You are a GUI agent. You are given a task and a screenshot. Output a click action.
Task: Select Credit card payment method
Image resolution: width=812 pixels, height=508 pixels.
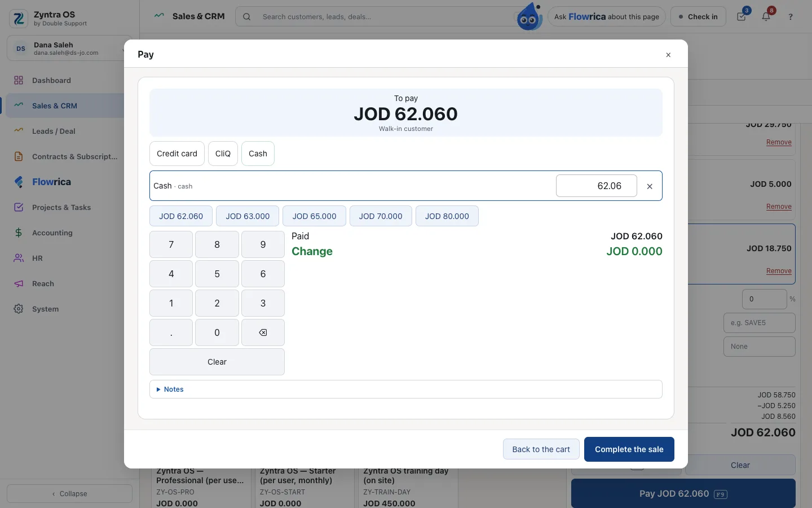tap(177, 154)
